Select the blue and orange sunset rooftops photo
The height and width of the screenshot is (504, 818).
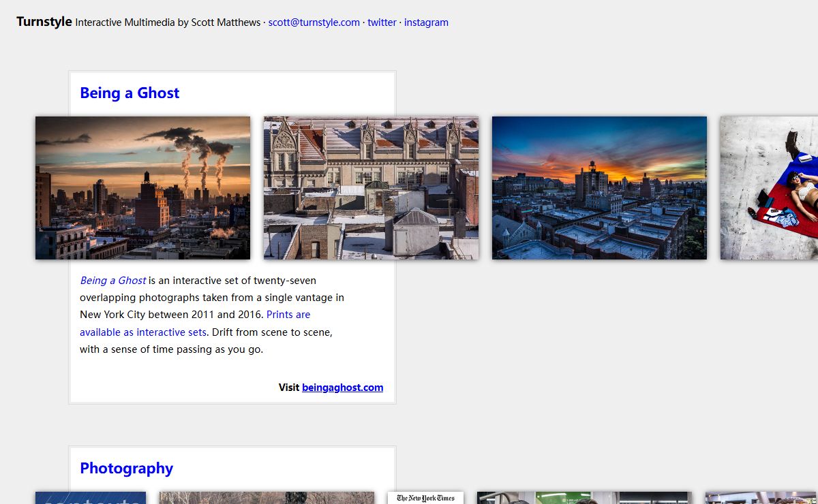point(599,188)
